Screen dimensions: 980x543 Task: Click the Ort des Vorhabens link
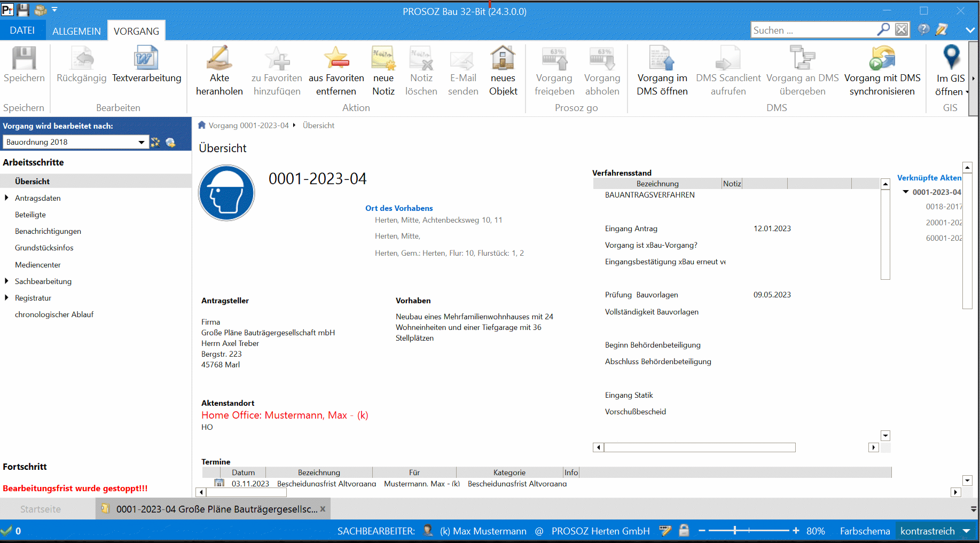coord(399,208)
